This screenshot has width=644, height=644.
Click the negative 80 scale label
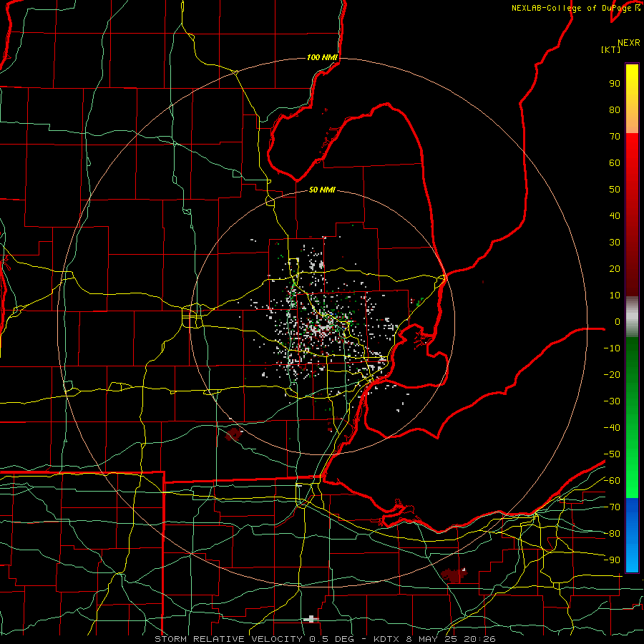coord(612,534)
